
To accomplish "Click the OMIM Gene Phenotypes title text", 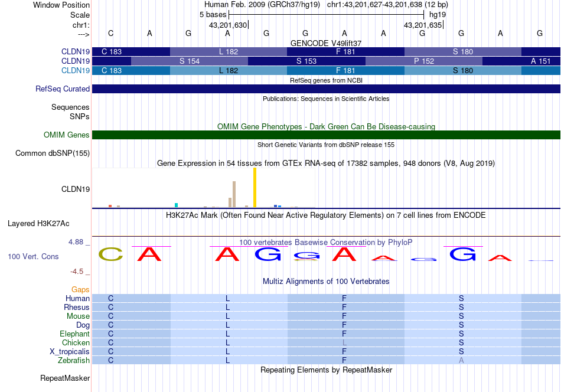I will 326,126.
